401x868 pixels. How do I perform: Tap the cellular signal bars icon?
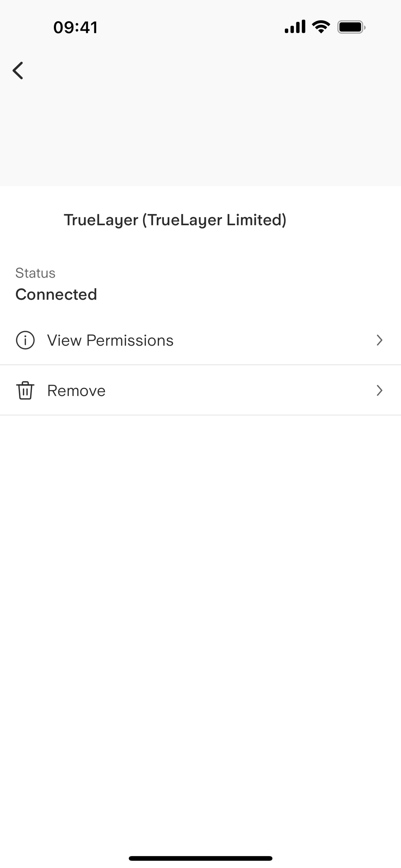point(295,27)
